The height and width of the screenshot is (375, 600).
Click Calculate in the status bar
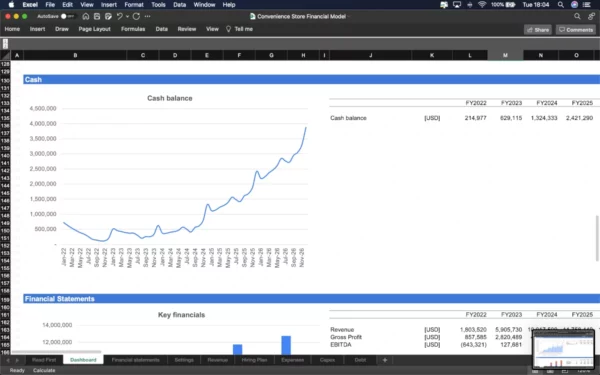click(44, 370)
